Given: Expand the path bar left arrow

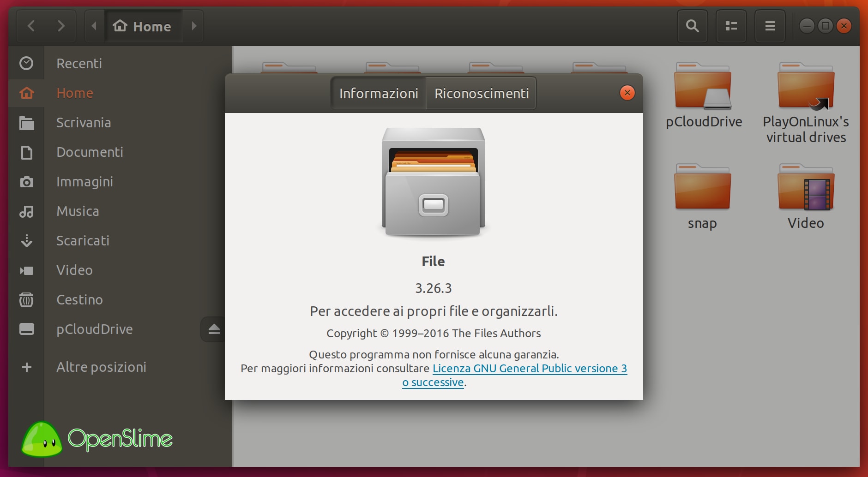Looking at the screenshot, I should 94,26.
